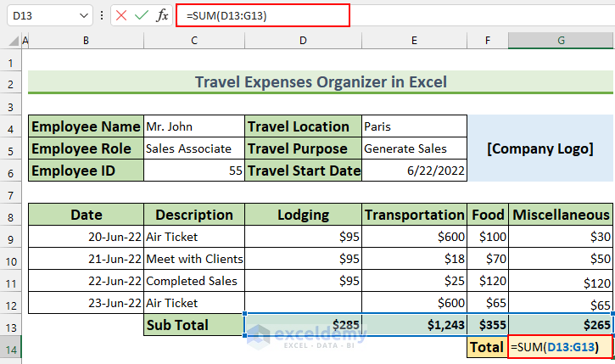Select the $100 food cell
The width and height of the screenshot is (615, 364).
pyautogui.click(x=488, y=237)
